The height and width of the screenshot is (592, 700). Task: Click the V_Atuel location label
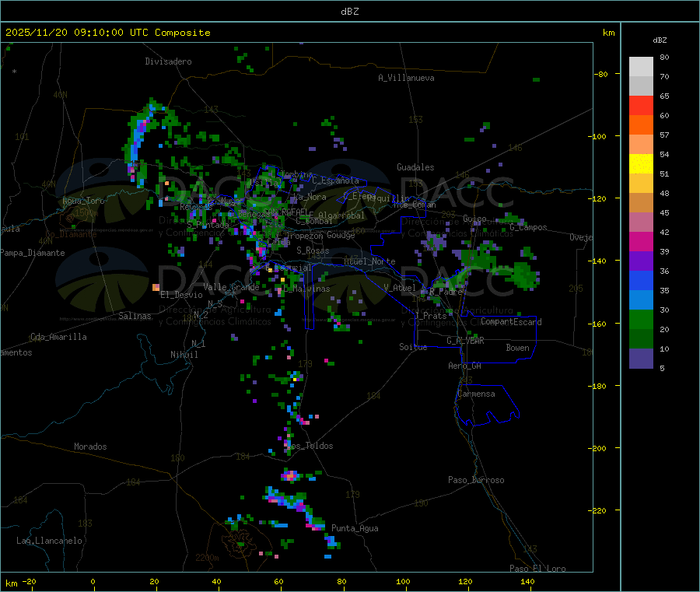400,288
